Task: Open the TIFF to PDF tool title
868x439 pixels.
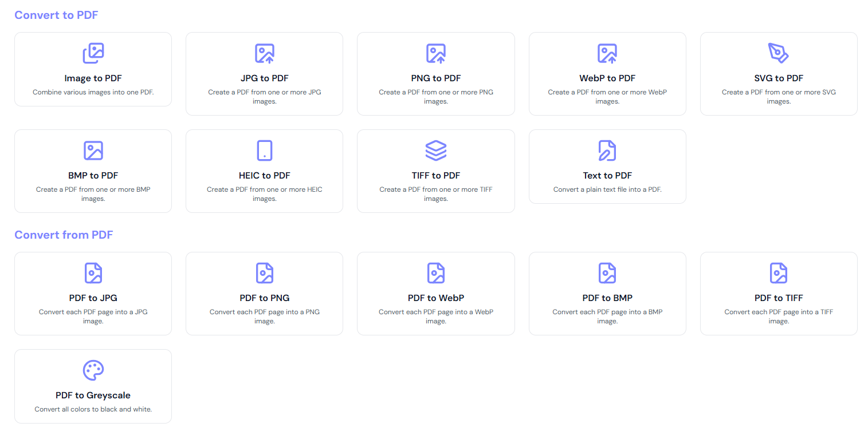Action: coord(435,176)
